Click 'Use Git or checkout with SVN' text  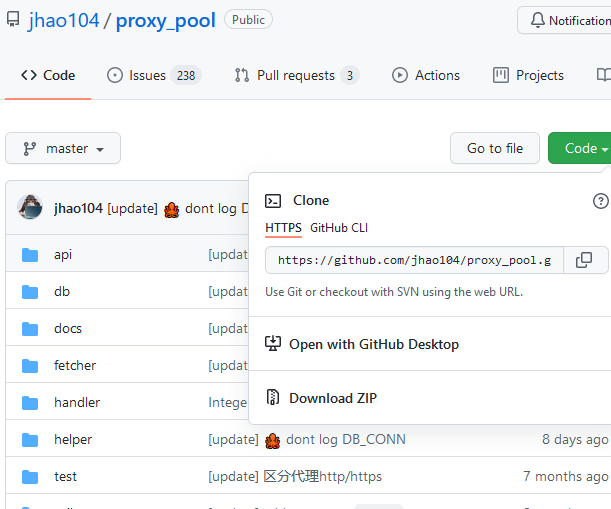tap(394, 292)
